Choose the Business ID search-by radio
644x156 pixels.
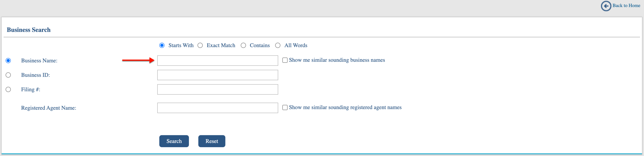click(x=8, y=75)
